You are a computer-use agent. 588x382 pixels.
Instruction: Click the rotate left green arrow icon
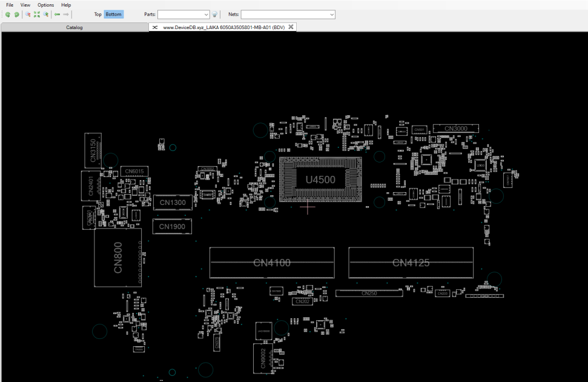8,15
